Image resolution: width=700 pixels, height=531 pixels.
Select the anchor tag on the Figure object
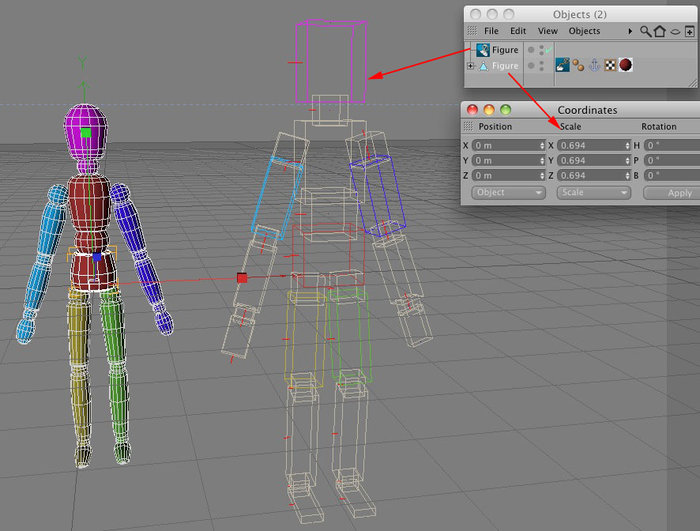click(x=594, y=65)
